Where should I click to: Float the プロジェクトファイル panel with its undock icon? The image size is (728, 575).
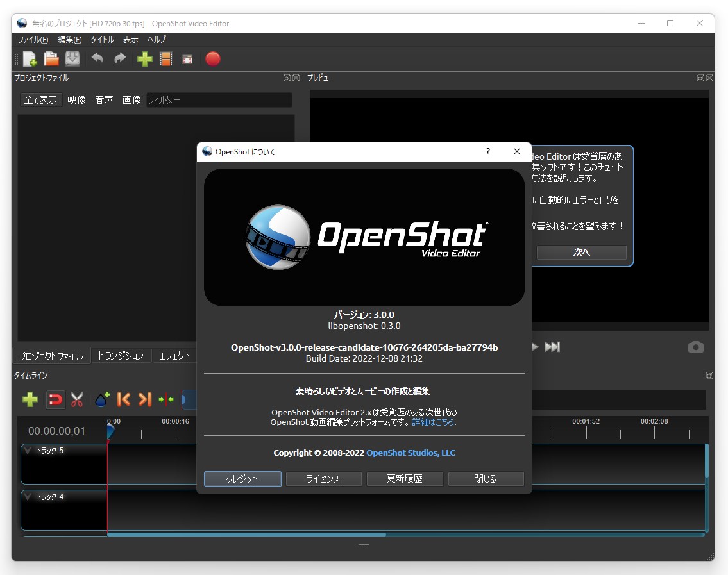tap(287, 78)
